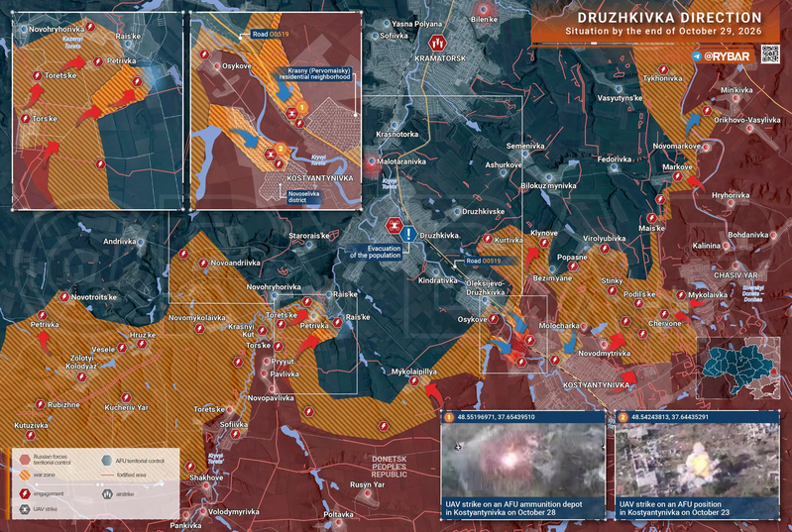The height and width of the screenshot is (532, 792).
Task: Click the Fedorivka settlement label
Action: 615,160
